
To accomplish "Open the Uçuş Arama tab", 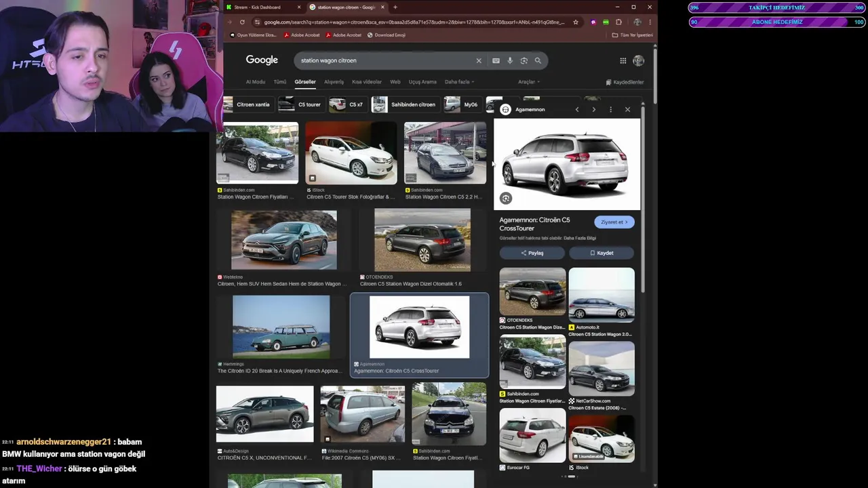I will click(422, 82).
